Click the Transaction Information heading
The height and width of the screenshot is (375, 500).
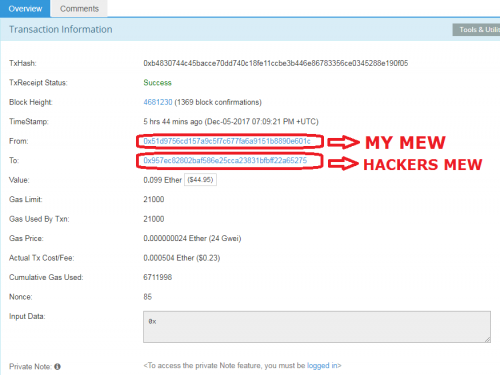pos(61,29)
